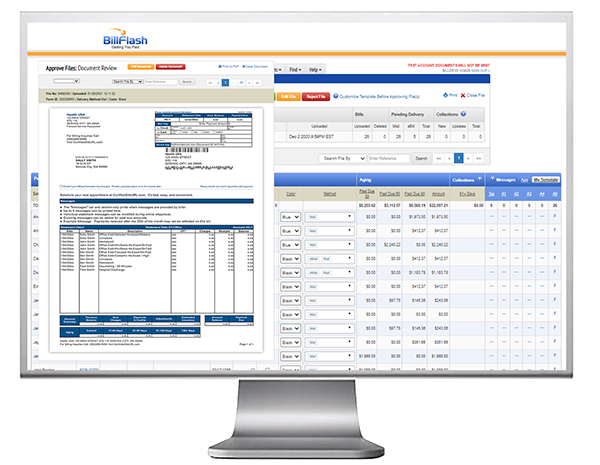
Task: Click the F message flag in $381.88 row
Action: pos(554,342)
